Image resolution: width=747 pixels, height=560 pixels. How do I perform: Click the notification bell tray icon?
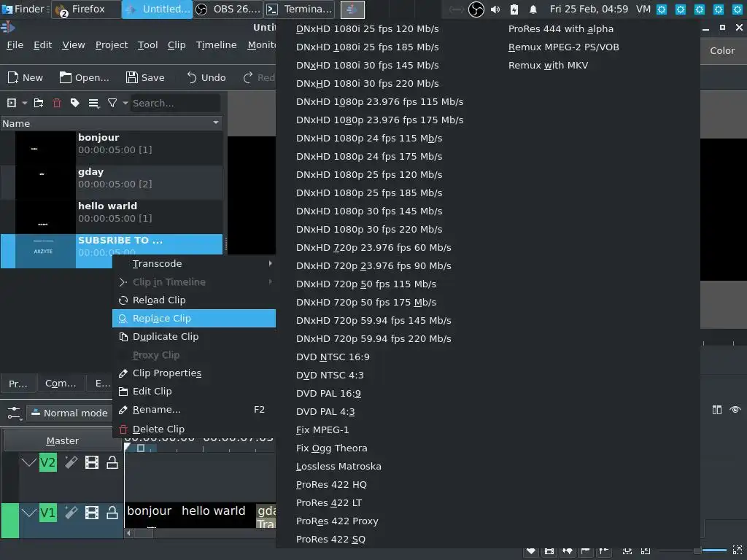tap(533, 9)
